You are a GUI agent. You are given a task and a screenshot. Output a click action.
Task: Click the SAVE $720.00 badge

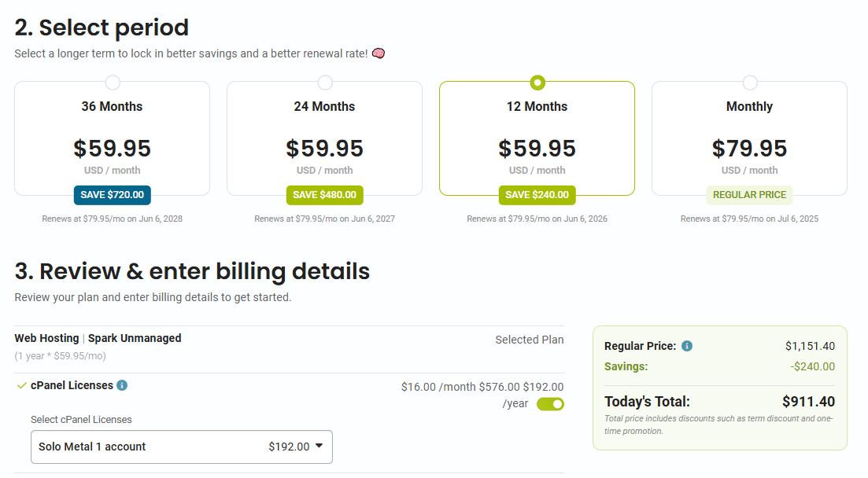click(x=113, y=195)
